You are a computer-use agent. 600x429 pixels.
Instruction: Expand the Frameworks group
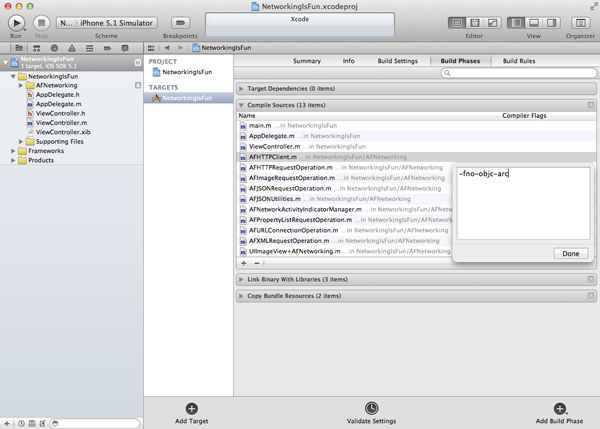click(13, 151)
